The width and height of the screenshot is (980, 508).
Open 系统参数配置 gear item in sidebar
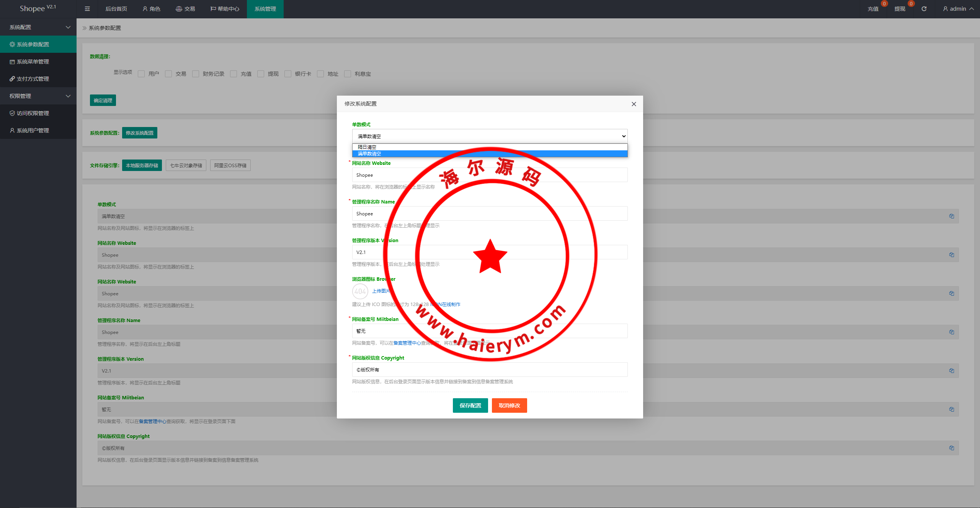tap(33, 44)
